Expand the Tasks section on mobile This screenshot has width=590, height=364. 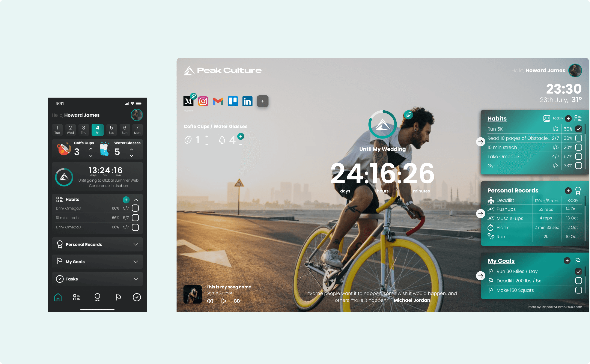(136, 279)
